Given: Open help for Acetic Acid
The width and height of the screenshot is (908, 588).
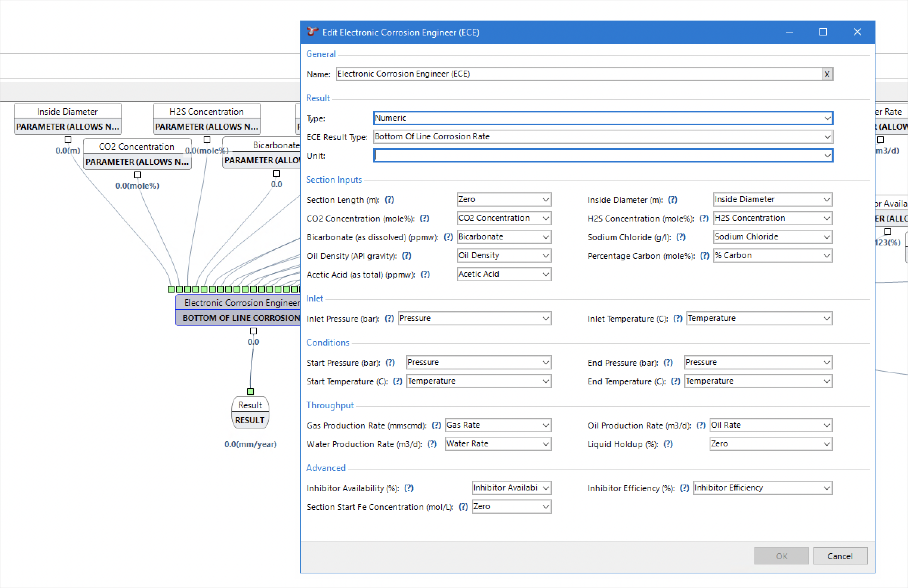Looking at the screenshot, I should pyautogui.click(x=425, y=274).
